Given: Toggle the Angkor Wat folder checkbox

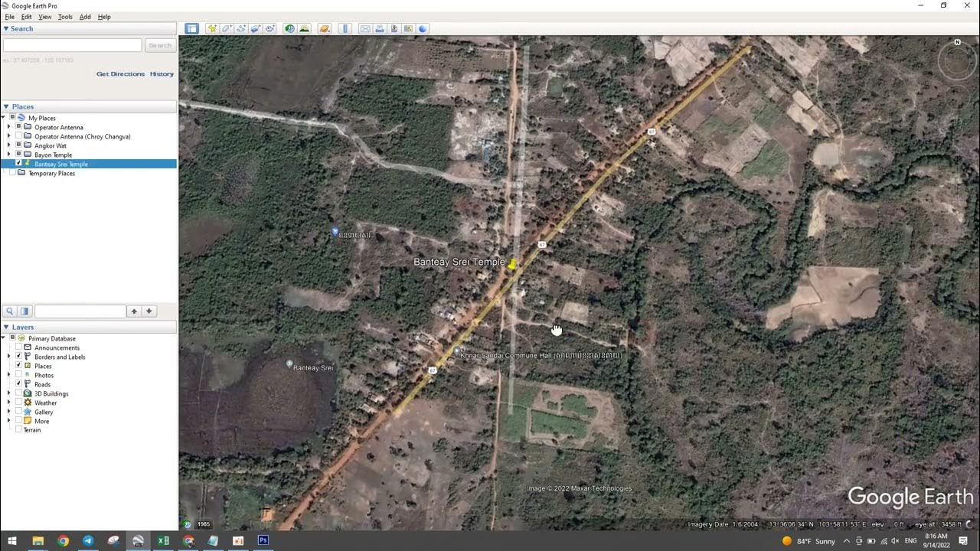Looking at the screenshot, I should (x=18, y=145).
